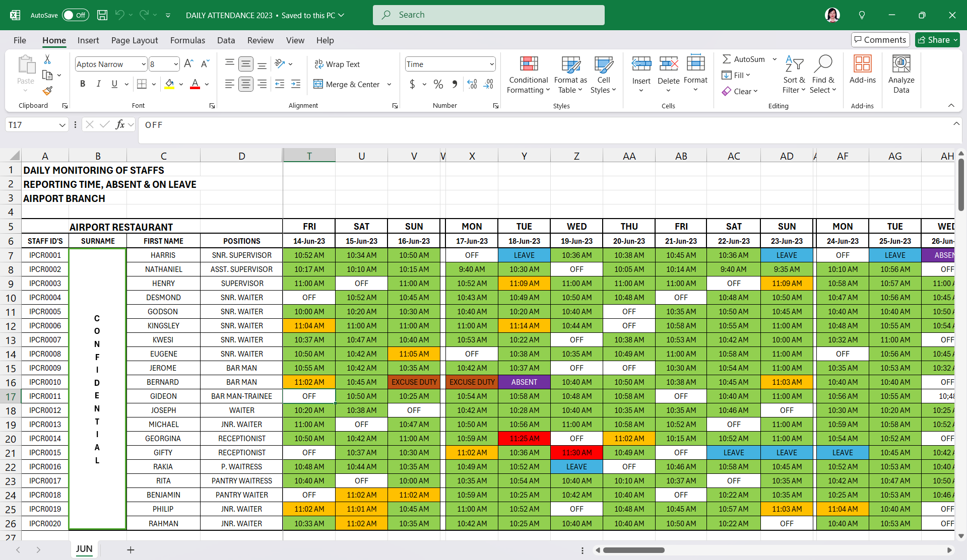Apply the red Font Color swatch

tap(195, 84)
